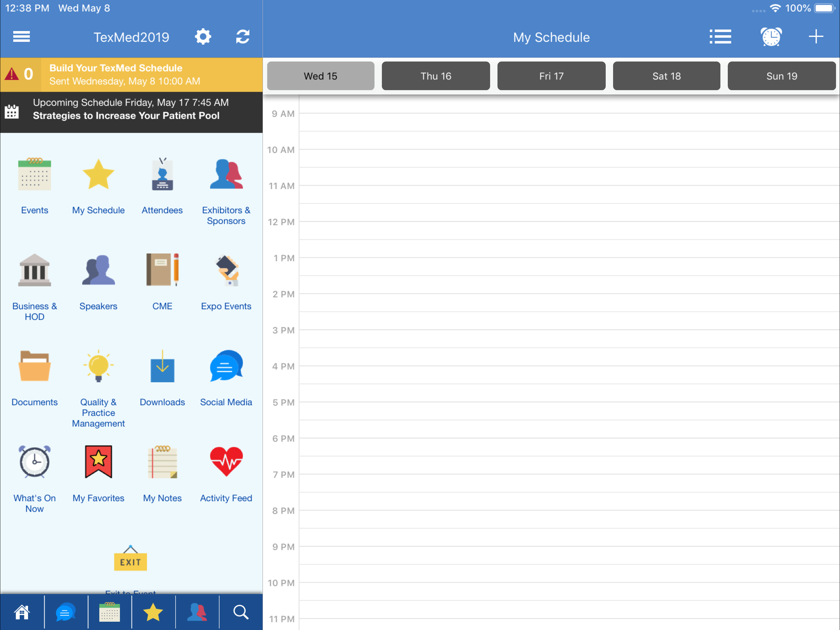Add a new schedule item

816,37
